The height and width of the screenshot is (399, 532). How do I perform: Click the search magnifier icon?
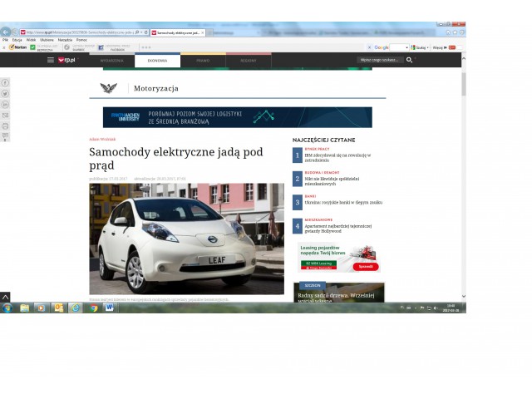coord(409,61)
